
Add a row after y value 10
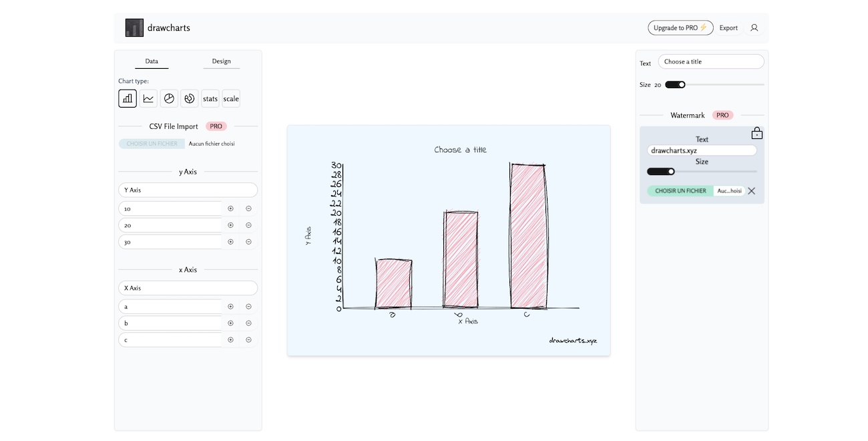230,208
